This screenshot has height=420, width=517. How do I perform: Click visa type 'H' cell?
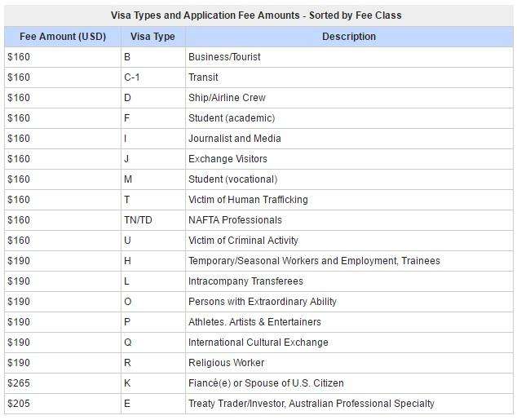coord(153,261)
